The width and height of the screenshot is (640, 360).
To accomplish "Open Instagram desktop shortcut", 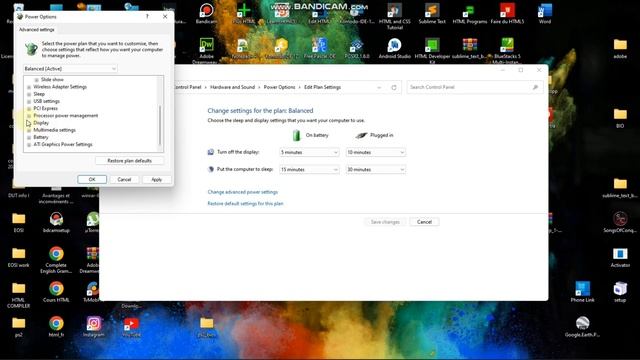I will (93, 327).
